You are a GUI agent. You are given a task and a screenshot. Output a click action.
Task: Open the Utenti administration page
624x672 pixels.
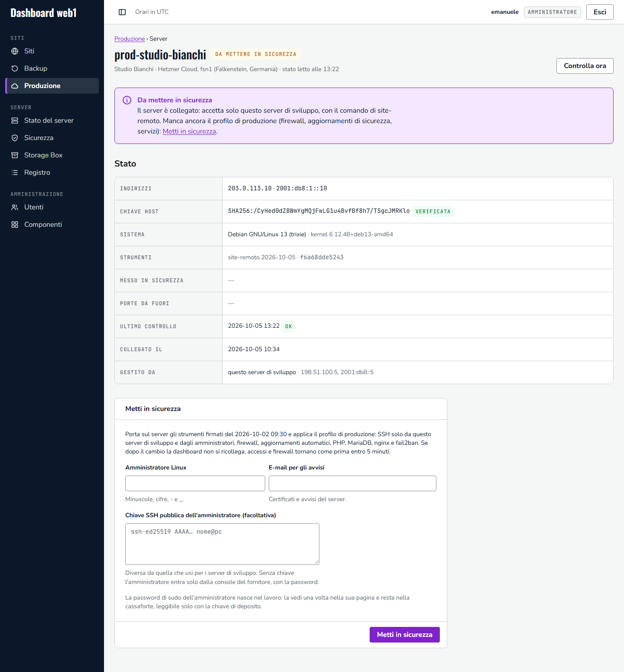pos(52,207)
